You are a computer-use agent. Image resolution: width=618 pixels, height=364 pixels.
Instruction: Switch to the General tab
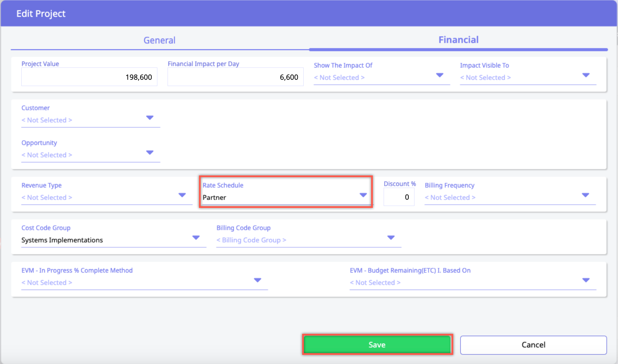(159, 40)
